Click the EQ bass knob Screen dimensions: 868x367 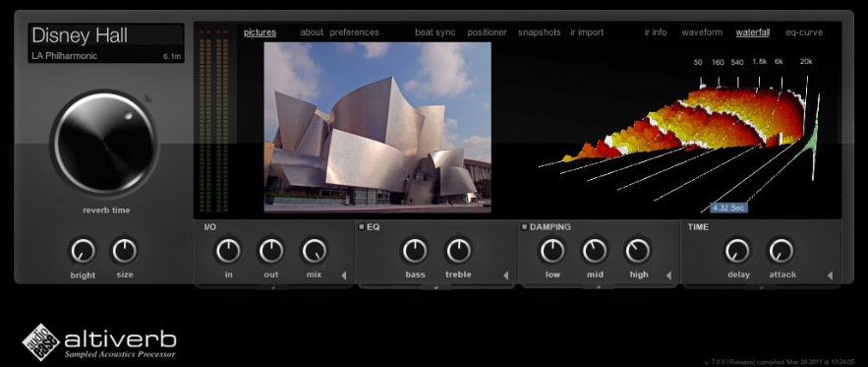coord(415,251)
